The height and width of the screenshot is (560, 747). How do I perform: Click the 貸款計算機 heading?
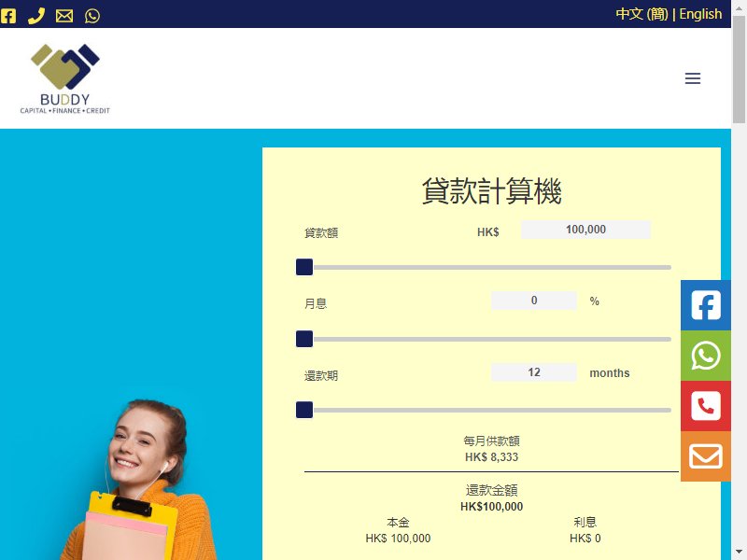pyautogui.click(x=492, y=191)
